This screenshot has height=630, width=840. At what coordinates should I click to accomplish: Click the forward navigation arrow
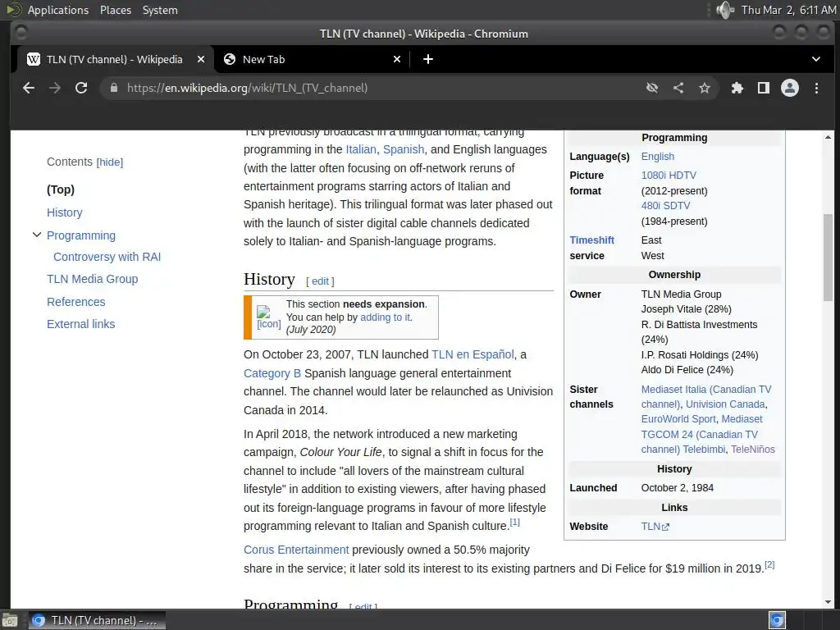coord(55,88)
